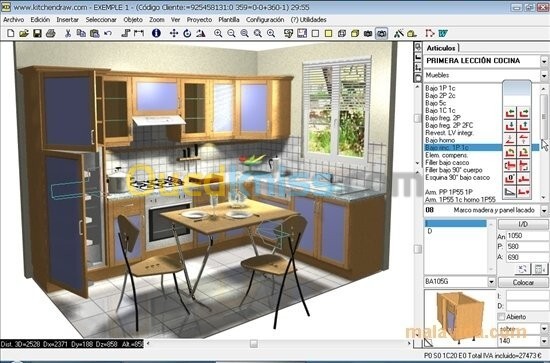Select the Rotate tool icon
This screenshot has height=363, width=550.
(187, 33)
